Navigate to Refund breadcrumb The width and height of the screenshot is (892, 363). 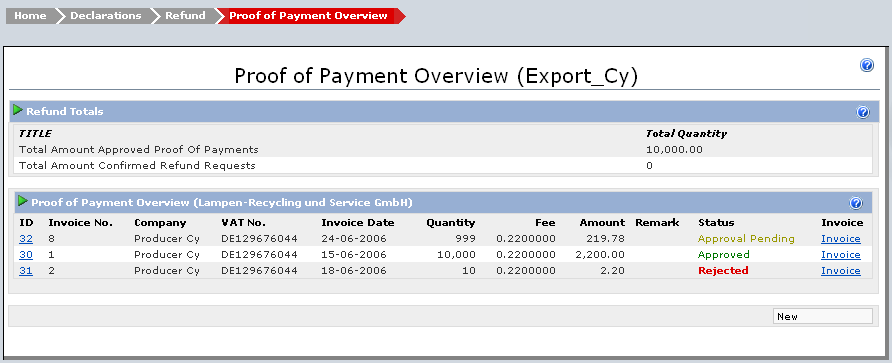[185, 16]
